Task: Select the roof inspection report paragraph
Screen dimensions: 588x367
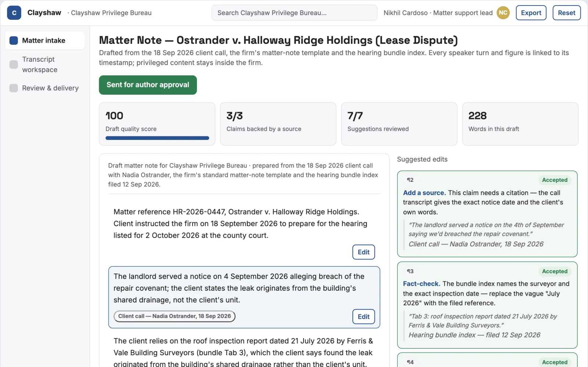Action: coord(244,352)
